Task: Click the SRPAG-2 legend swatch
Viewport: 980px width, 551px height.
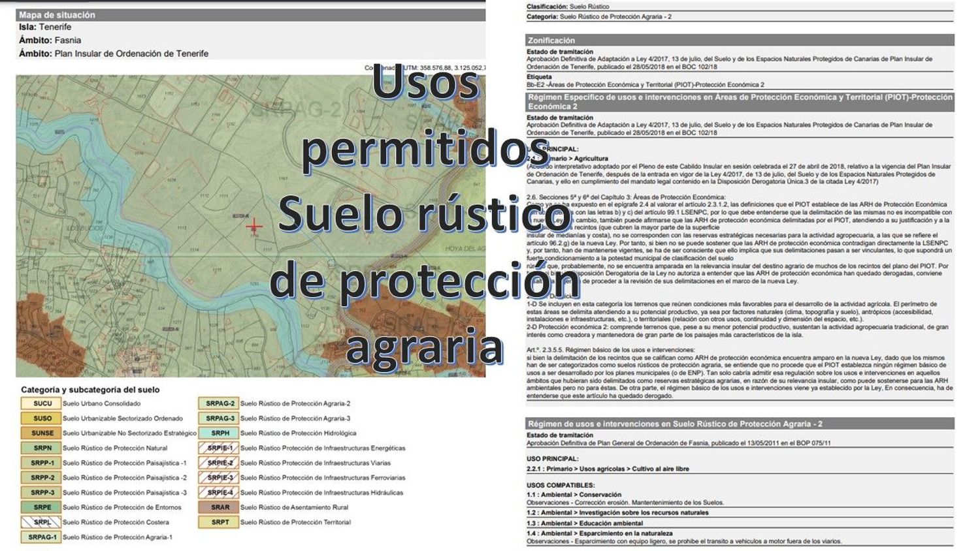Action: pyautogui.click(x=219, y=403)
